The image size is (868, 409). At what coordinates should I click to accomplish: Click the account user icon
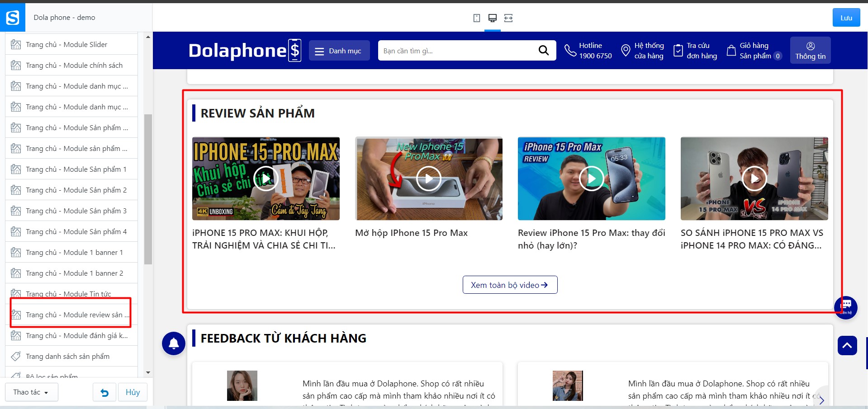(811, 46)
